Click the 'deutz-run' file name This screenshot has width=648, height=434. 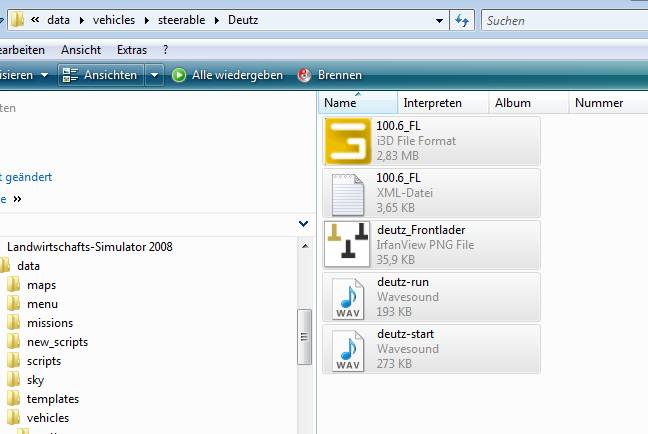403,282
